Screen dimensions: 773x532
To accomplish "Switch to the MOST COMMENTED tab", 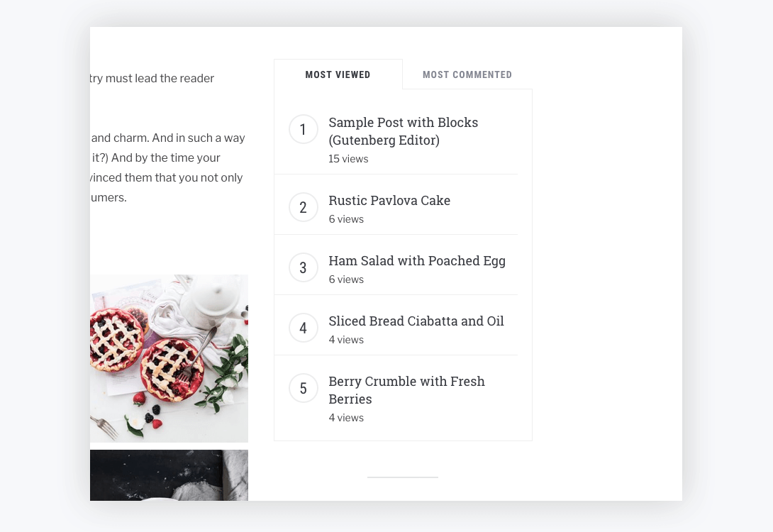I will (467, 74).
